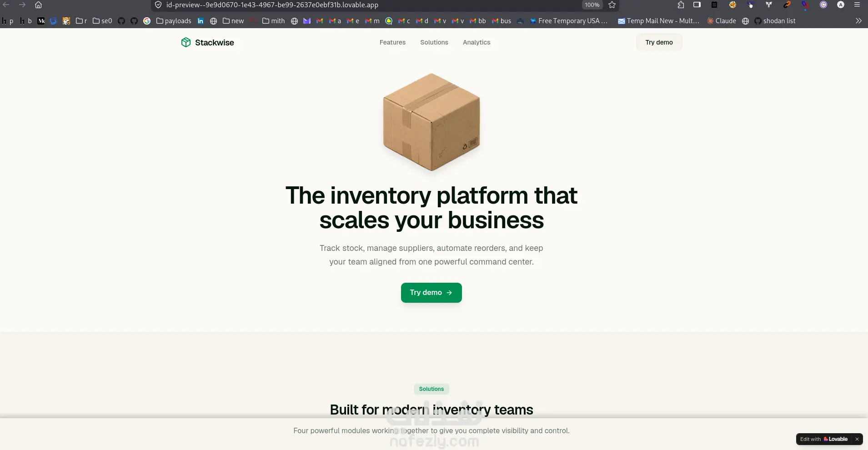Screen dimensions: 868x450
Task: Open the Medium bookmark icon
Action: click(41, 21)
